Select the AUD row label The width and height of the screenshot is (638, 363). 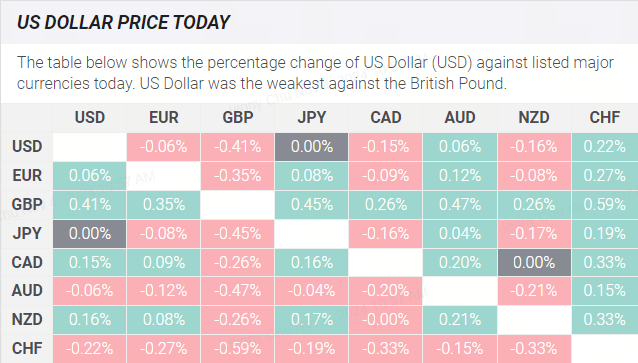pyautogui.click(x=27, y=291)
